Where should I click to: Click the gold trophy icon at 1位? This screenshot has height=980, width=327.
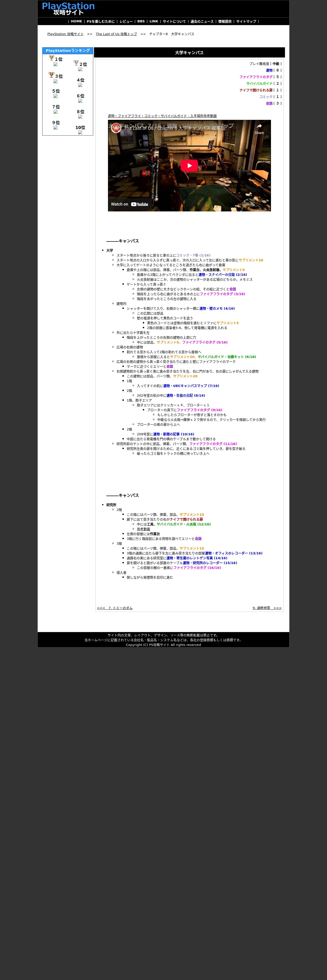pos(52,58)
